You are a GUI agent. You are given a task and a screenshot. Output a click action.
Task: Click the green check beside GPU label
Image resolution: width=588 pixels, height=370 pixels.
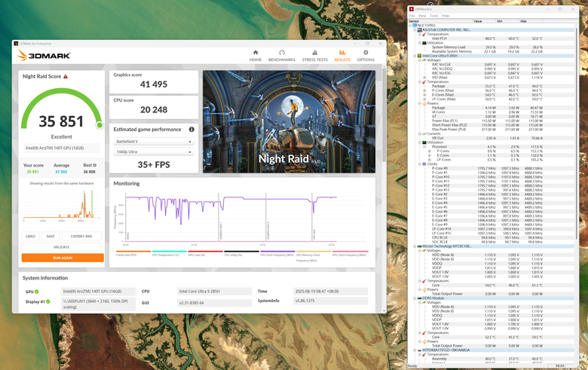click(x=37, y=292)
